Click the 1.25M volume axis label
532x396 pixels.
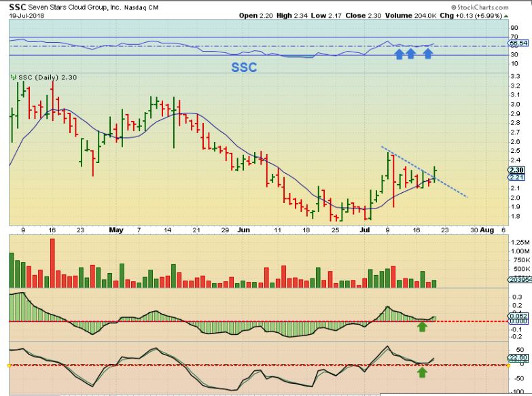click(x=520, y=242)
